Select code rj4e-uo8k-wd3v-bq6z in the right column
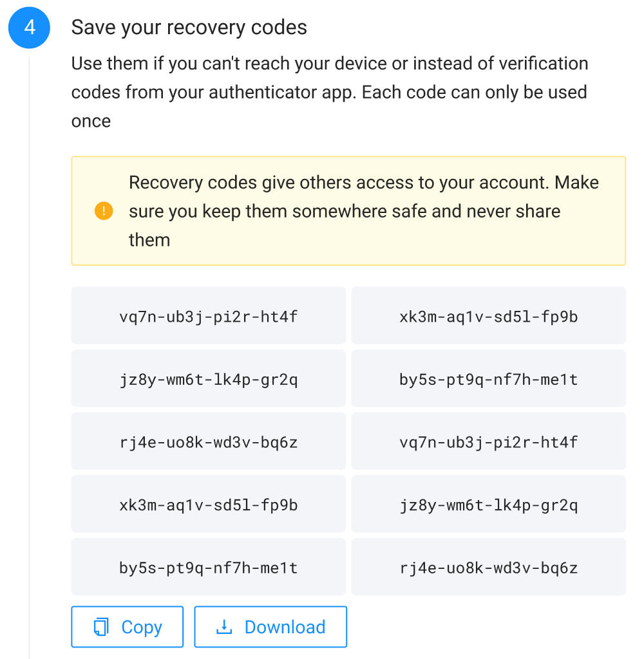644x659 pixels. coord(488,567)
